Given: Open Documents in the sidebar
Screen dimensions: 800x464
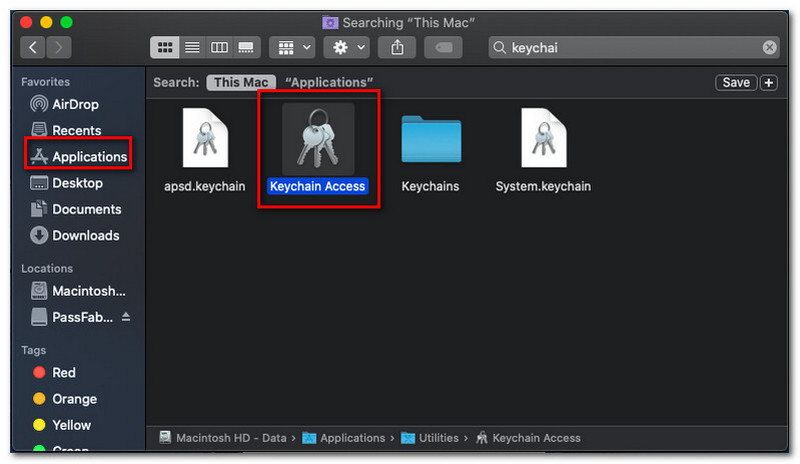Looking at the screenshot, I should 87,209.
